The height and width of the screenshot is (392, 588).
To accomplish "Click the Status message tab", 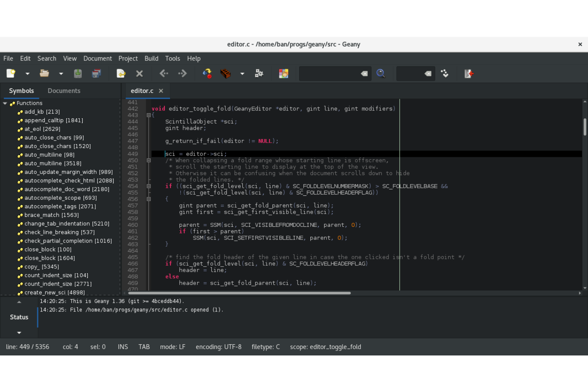I will coord(19,317).
